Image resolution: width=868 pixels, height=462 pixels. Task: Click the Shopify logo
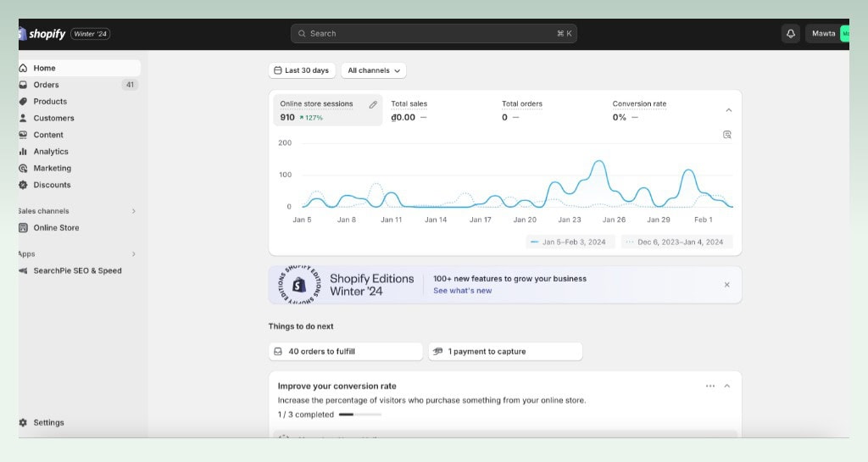[42, 34]
